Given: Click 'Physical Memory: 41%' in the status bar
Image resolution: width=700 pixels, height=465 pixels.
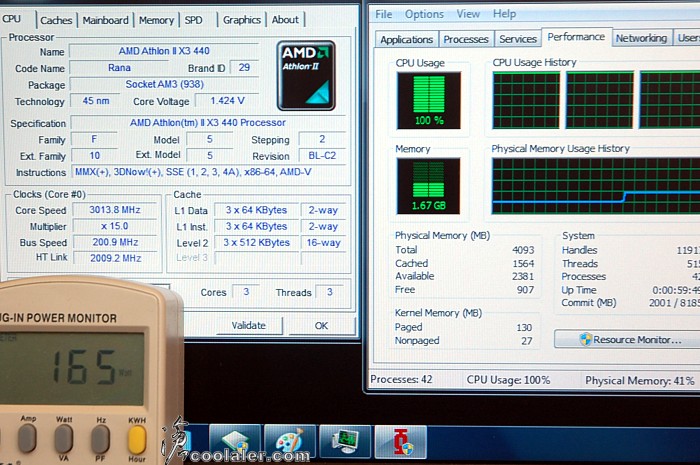Looking at the screenshot, I should pyautogui.click(x=640, y=381).
